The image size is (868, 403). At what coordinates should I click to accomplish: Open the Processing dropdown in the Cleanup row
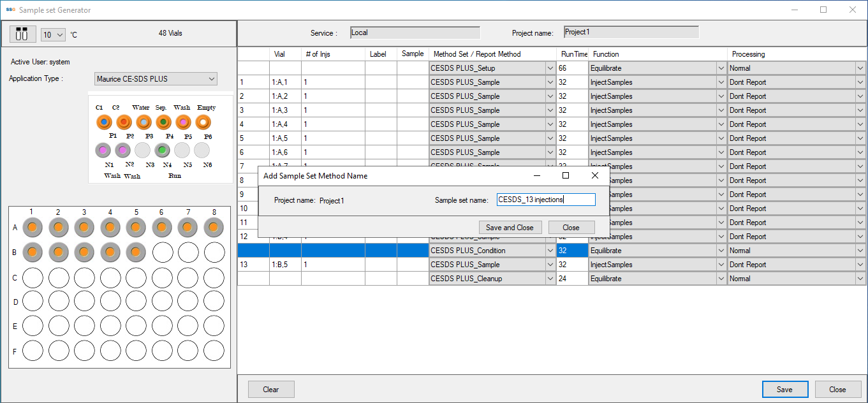click(x=862, y=279)
